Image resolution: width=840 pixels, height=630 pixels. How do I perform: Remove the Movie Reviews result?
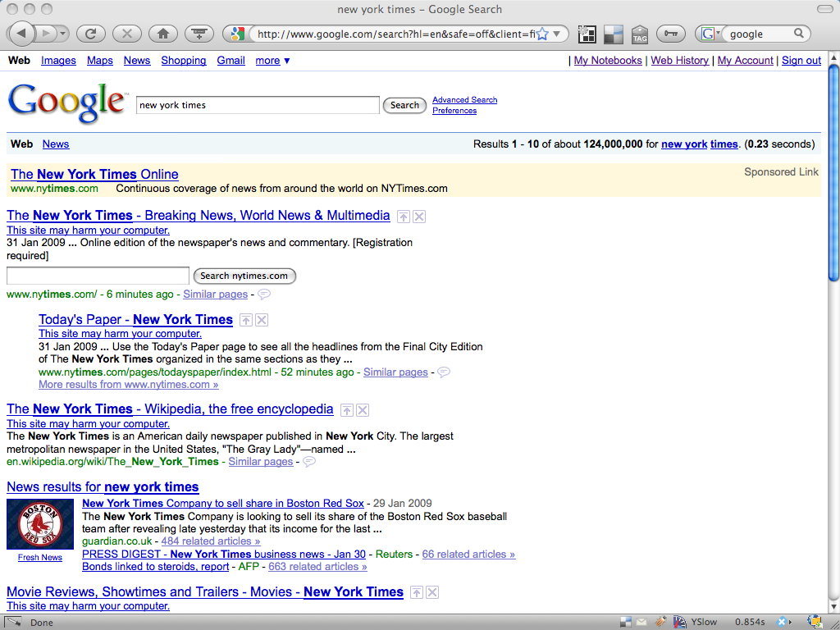coord(432,592)
